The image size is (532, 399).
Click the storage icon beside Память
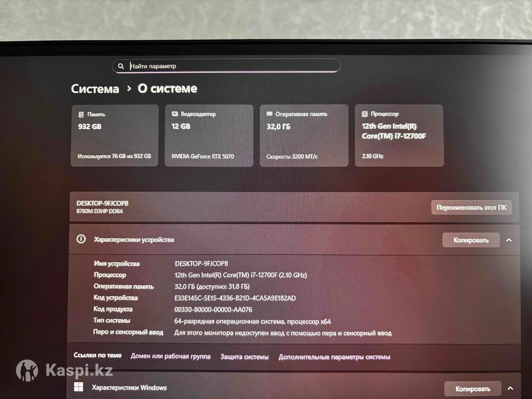tap(81, 114)
